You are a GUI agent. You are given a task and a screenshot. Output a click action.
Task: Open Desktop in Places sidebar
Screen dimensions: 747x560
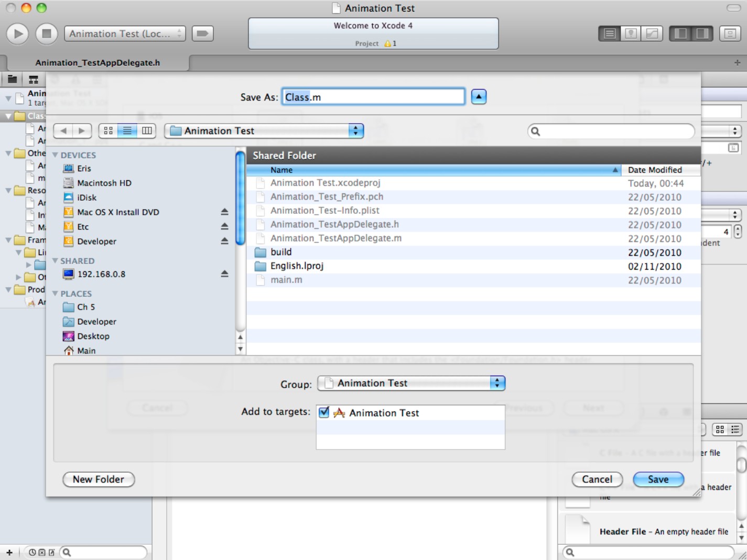[93, 336]
